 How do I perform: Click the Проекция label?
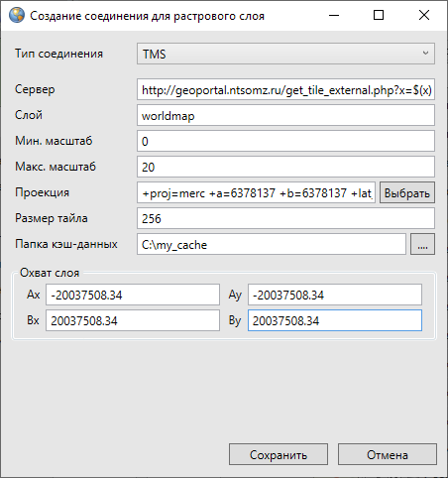coord(43,192)
